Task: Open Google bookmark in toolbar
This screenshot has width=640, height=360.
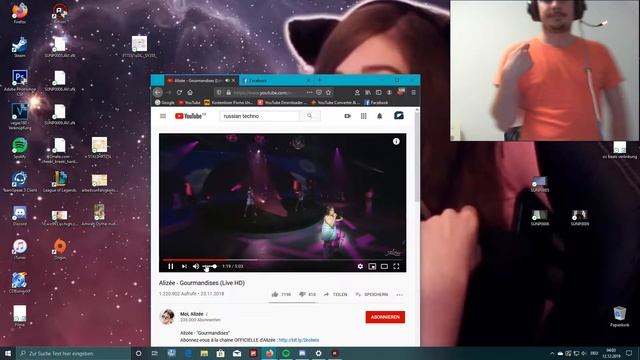Action: (x=165, y=102)
